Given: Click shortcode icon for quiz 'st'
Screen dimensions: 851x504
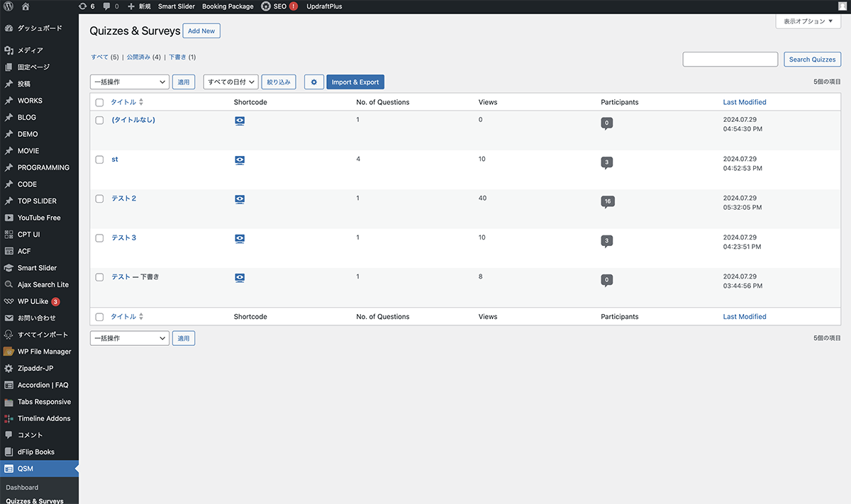Looking at the screenshot, I should coord(240,160).
